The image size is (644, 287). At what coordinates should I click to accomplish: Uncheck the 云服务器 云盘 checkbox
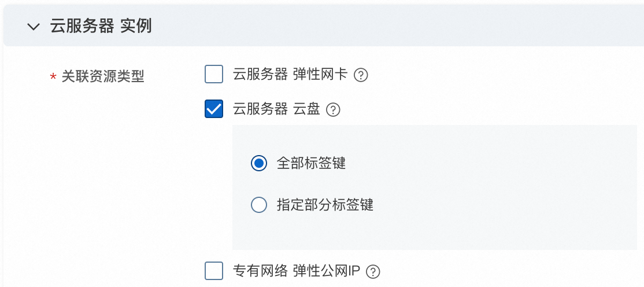214,109
